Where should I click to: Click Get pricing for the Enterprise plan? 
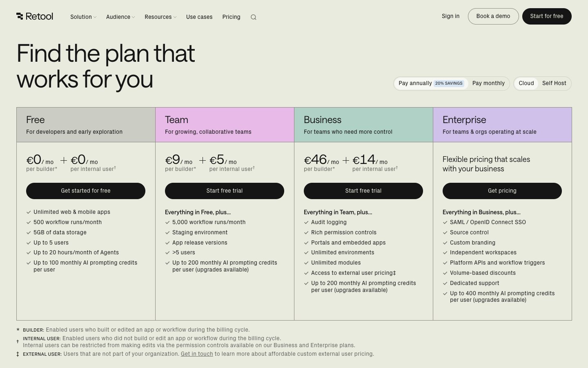pyautogui.click(x=502, y=191)
